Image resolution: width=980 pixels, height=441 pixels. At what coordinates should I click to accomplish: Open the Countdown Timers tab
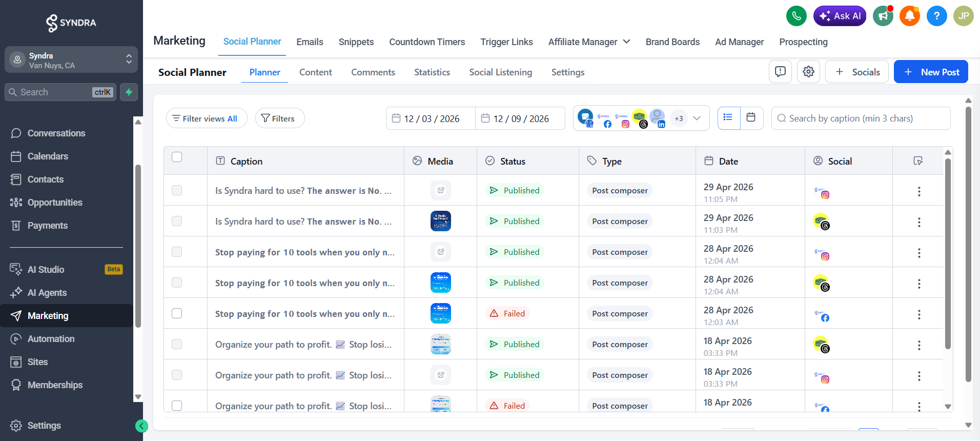pyautogui.click(x=427, y=42)
